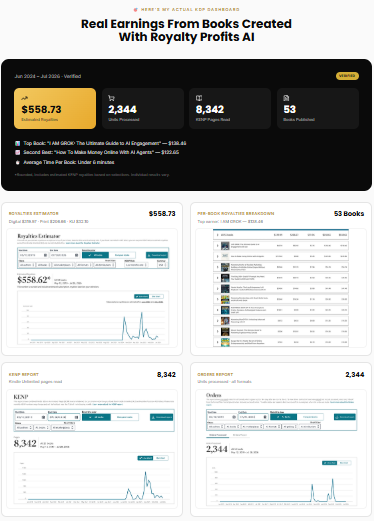Click the "2,344" Units Processed figure in dashboard
The image size is (374, 521).
pos(122,109)
